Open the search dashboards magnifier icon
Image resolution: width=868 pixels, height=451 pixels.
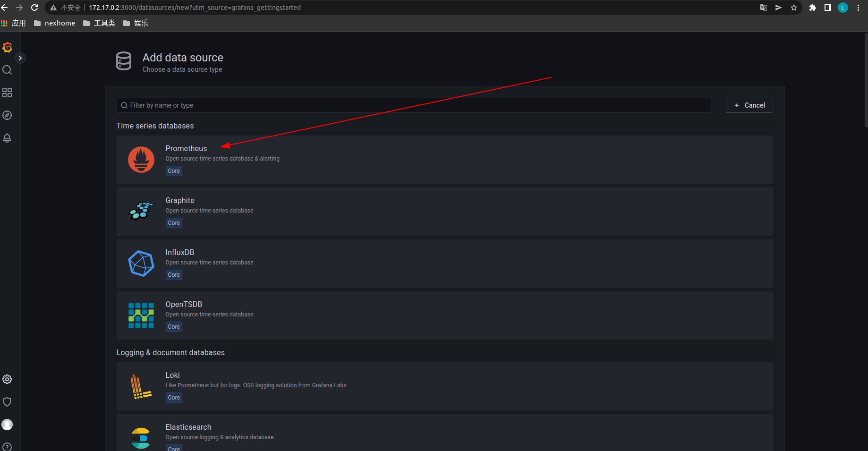[x=7, y=70]
